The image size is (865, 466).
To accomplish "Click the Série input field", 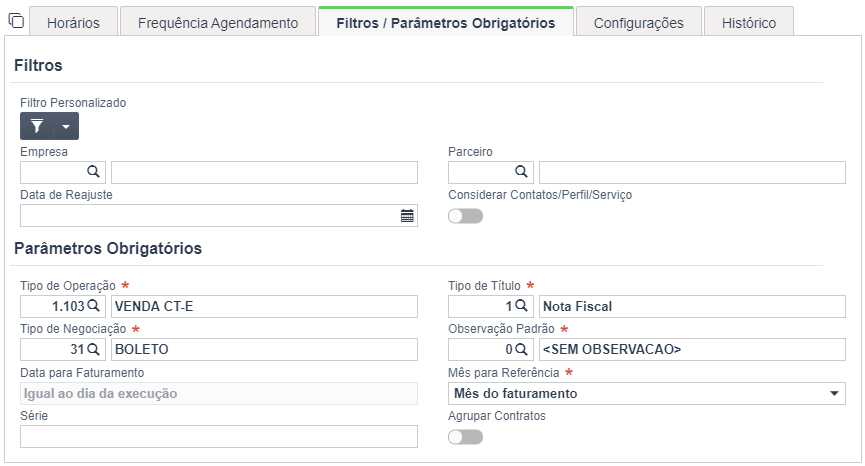I will pyautogui.click(x=219, y=437).
